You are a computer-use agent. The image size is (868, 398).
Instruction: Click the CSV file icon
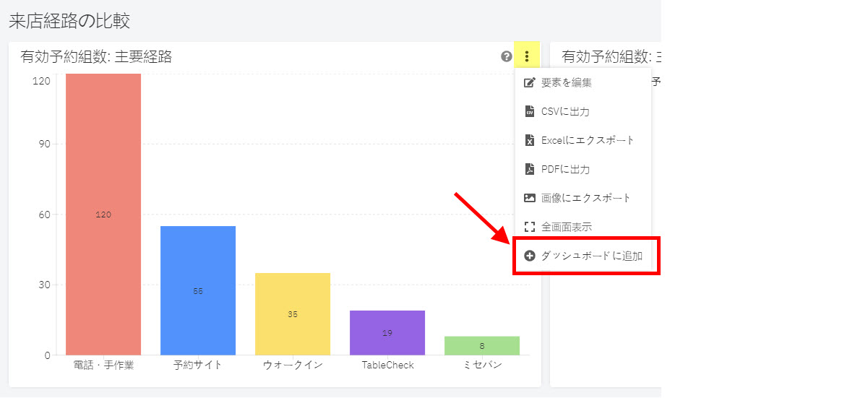click(x=529, y=111)
